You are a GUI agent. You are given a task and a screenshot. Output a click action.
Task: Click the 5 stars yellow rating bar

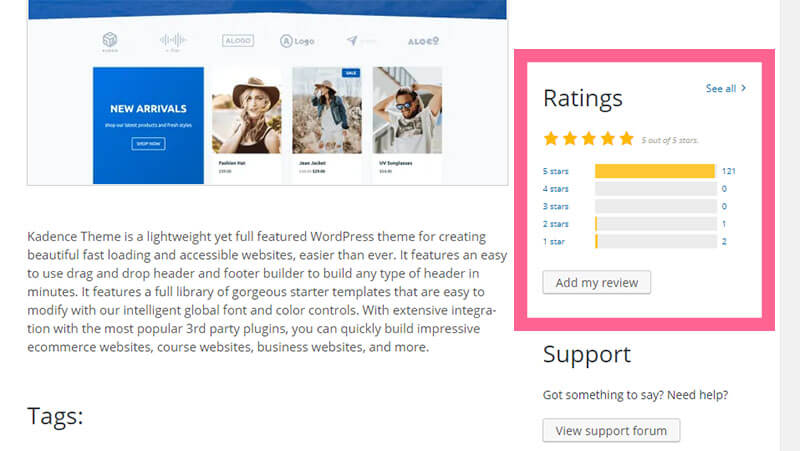click(x=655, y=171)
